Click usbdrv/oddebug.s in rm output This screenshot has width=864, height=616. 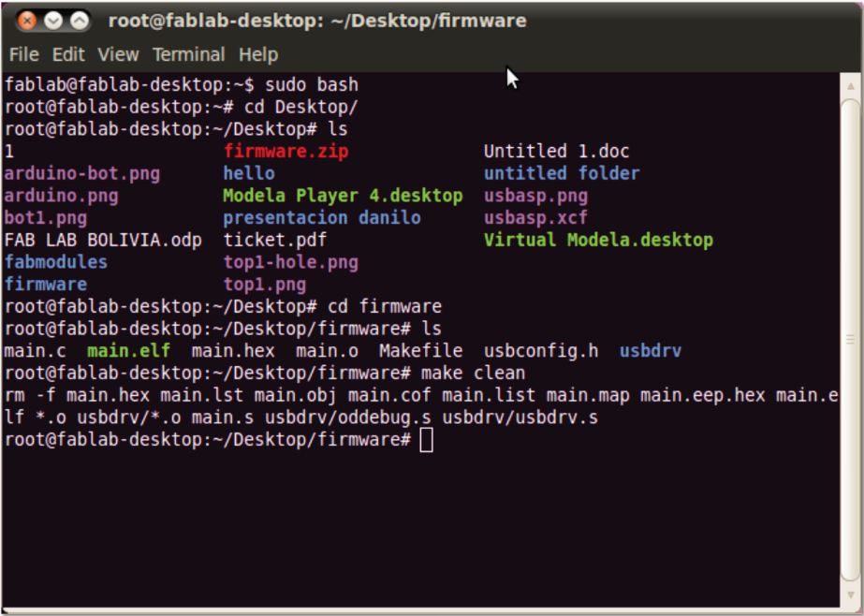click(348, 418)
